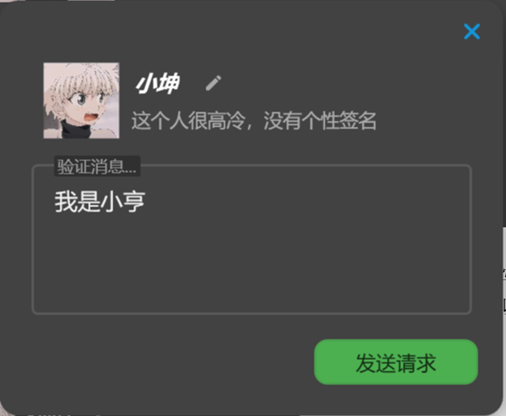Click inside the 验证消息 text box

tap(252, 239)
